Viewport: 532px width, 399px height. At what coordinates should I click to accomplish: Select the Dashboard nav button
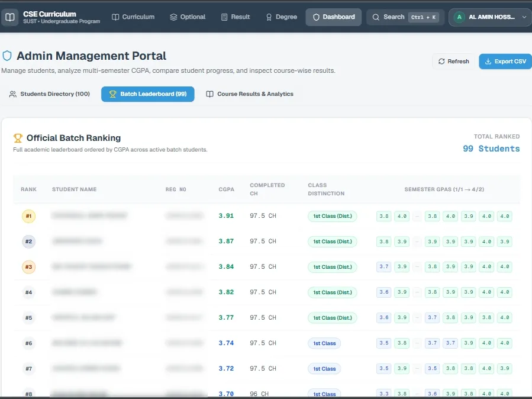pos(334,17)
